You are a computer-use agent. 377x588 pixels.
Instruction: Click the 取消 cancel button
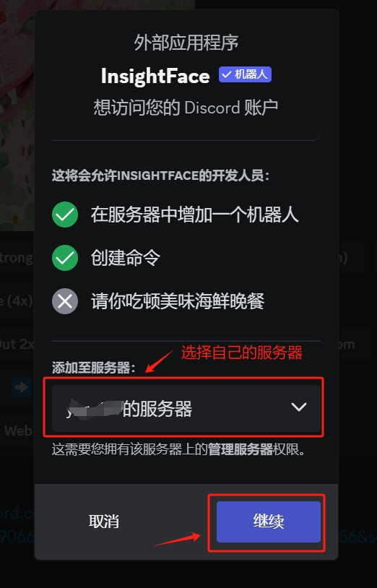point(104,522)
